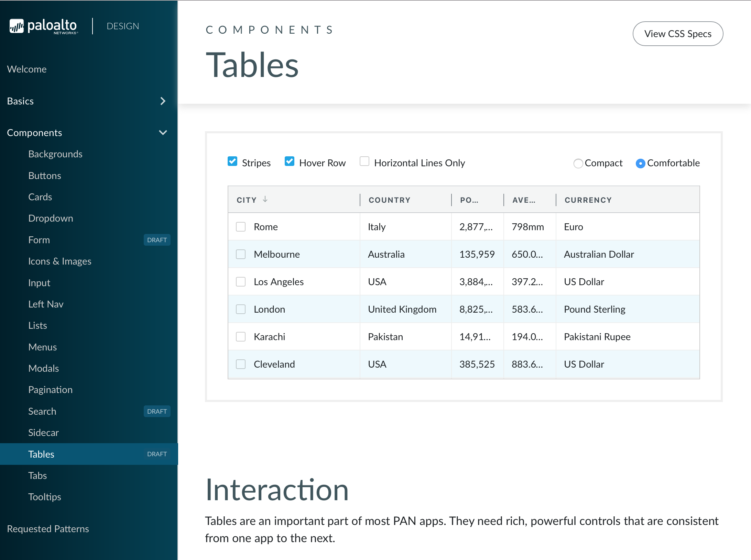751x560 pixels.
Task: Enable Horizontal Lines Only checkbox
Action: click(x=364, y=161)
